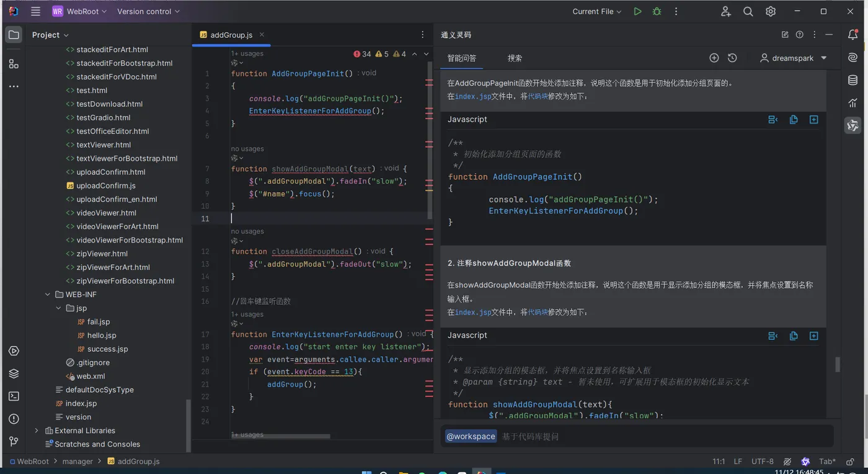Start a new chat with plus icon
The width and height of the screenshot is (868, 474).
(714, 58)
